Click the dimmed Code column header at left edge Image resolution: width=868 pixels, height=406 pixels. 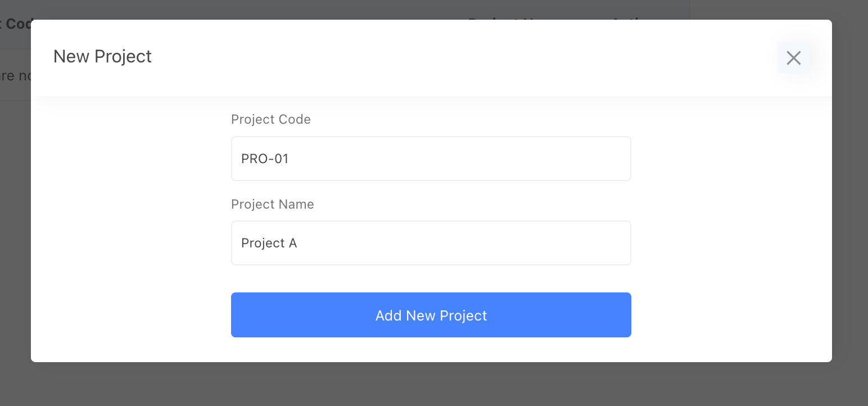[x=16, y=24]
